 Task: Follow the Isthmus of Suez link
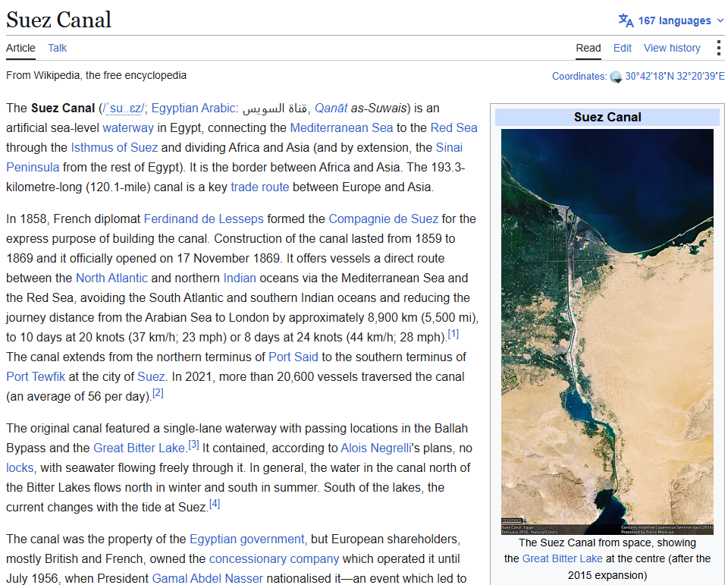tap(115, 148)
